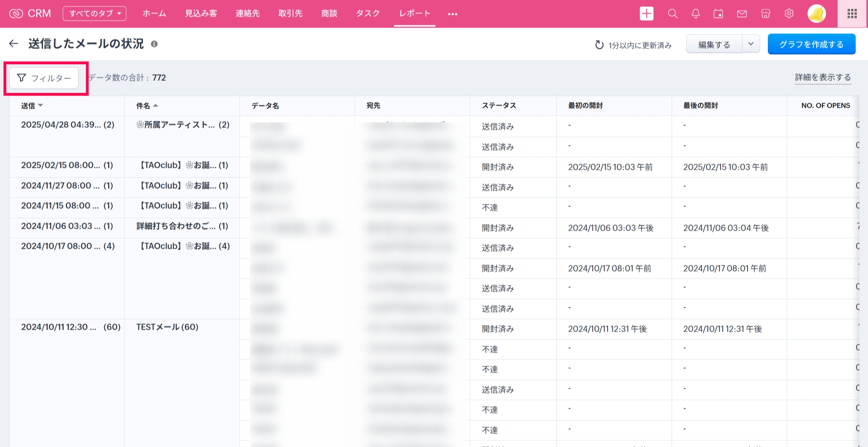The image size is (868, 447).
Task: Open the dropdown arrow beside 編集する
Action: (751, 44)
